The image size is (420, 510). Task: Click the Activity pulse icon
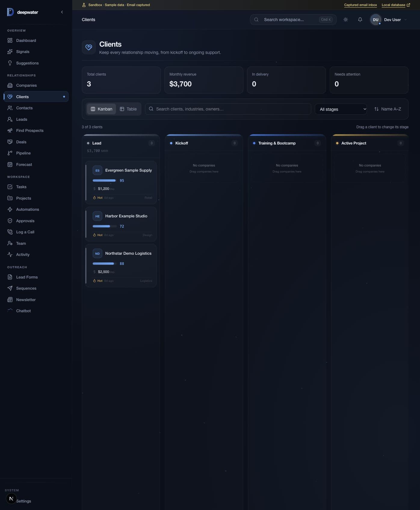point(10,255)
